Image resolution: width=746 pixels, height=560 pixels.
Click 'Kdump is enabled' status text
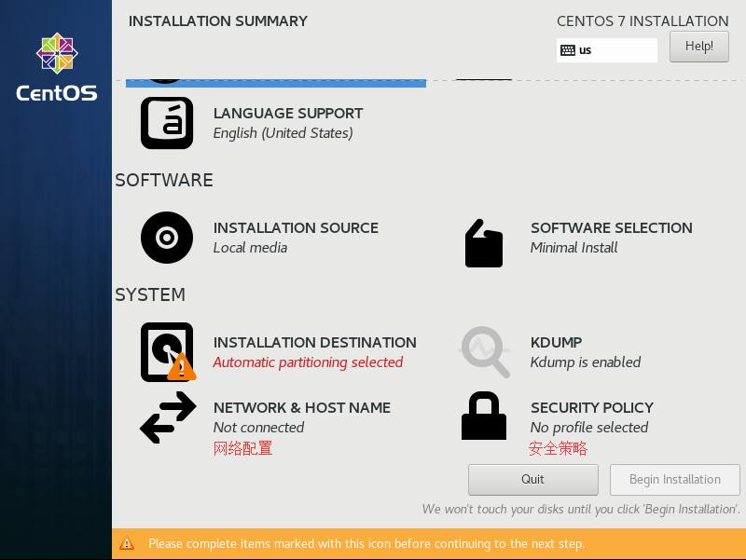tap(586, 362)
